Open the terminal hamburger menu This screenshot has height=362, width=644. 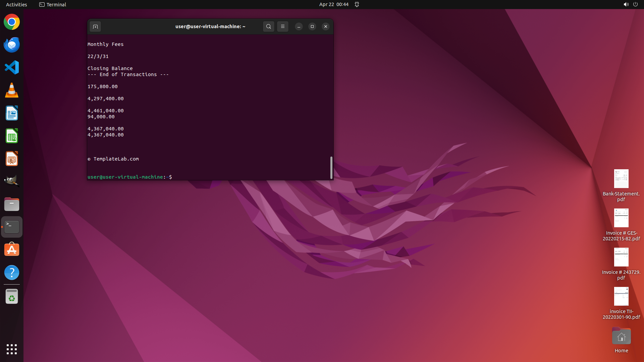(x=282, y=26)
